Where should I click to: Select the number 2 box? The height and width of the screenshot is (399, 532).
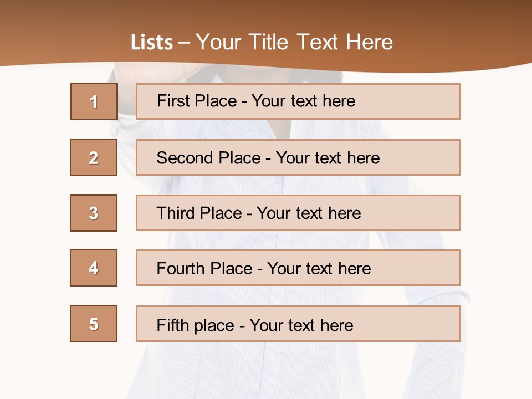pos(94,157)
